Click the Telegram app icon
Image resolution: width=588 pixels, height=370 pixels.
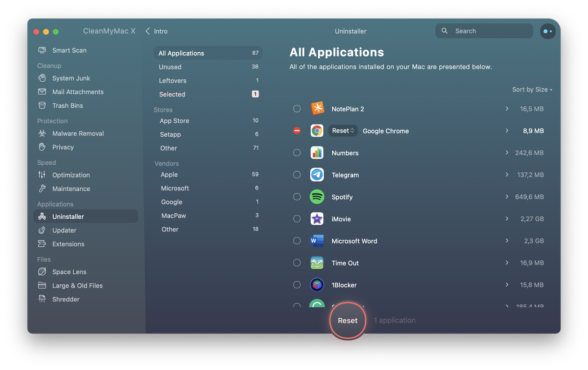tap(317, 175)
